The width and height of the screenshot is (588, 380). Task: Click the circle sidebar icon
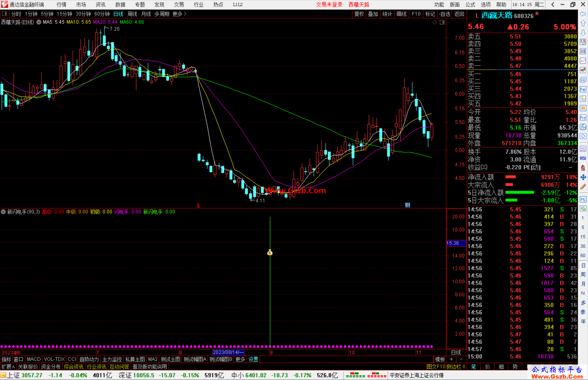(583, 136)
